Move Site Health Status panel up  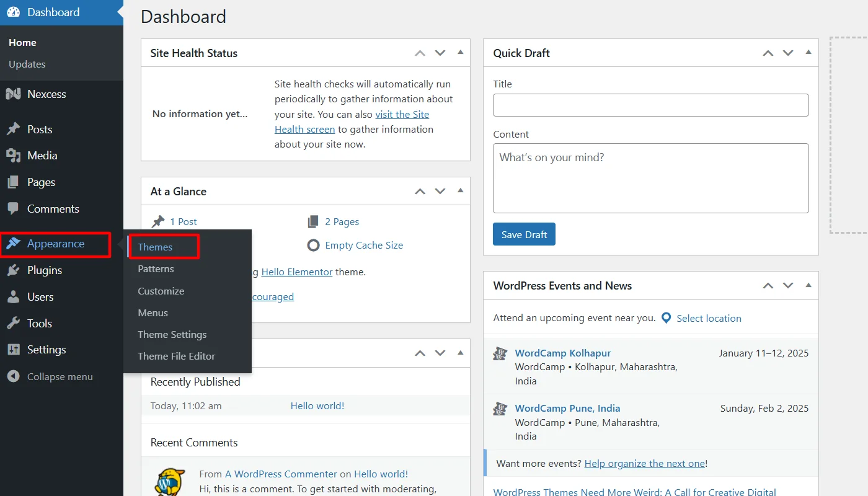coord(420,53)
